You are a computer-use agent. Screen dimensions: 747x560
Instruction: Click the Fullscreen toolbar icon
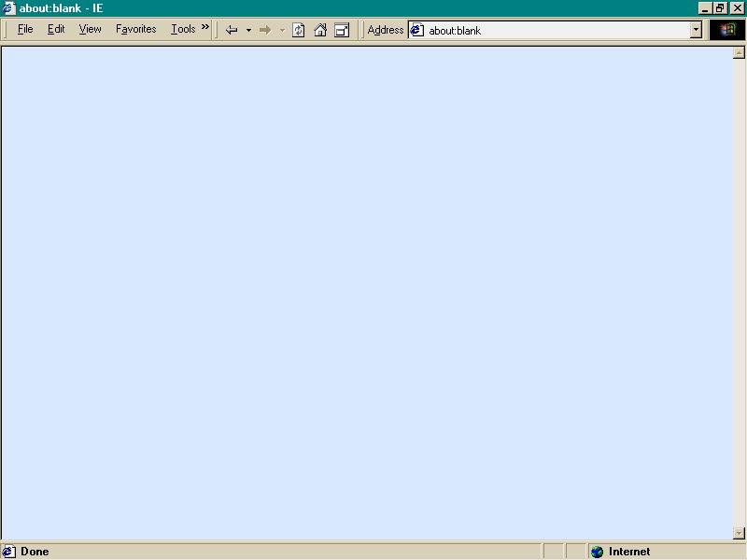click(342, 30)
